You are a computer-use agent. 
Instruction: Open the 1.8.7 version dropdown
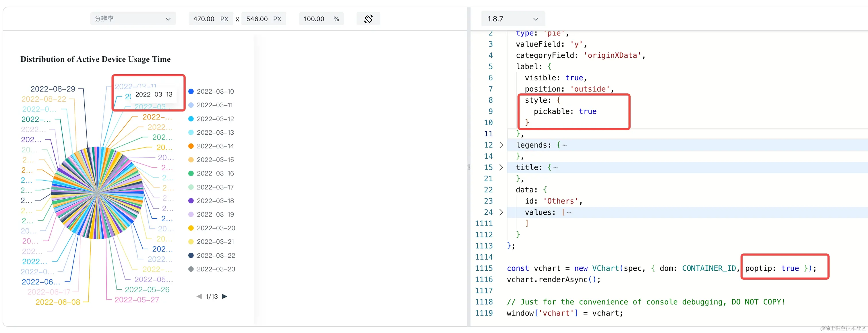pyautogui.click(x=512, y=19)
